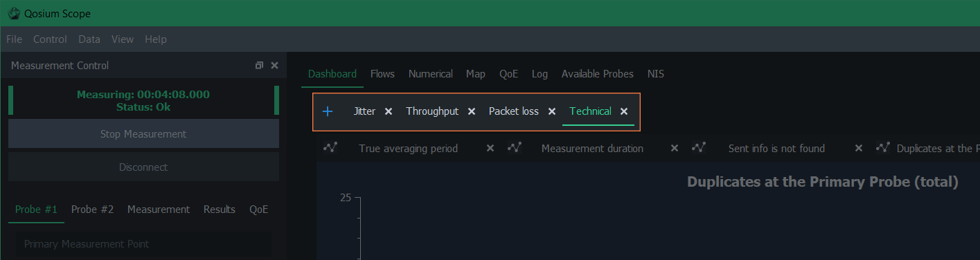Click graph icon beside Sent info is not found

coord(699,147)
